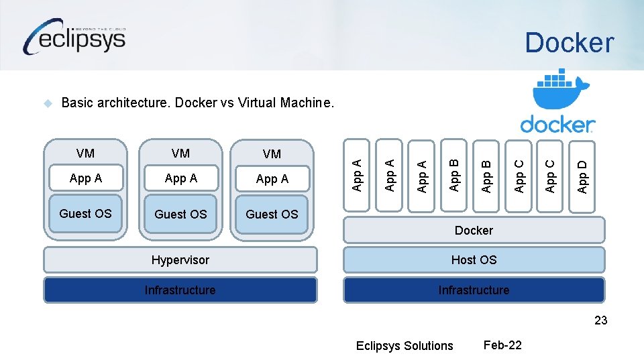Select the lowercase docker wordmark under whale
Viewport: 644px width, 362px height.
point(557,125)
